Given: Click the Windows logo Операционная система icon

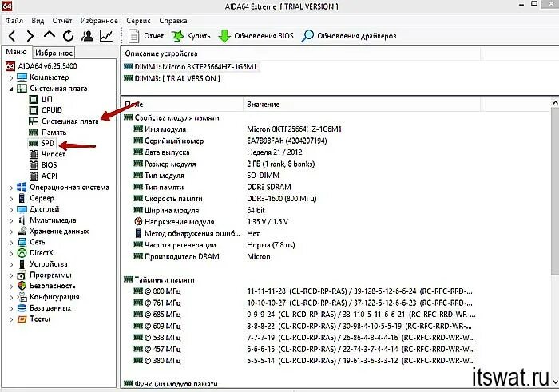Looking at the screenshot, I should click(22, 187).
